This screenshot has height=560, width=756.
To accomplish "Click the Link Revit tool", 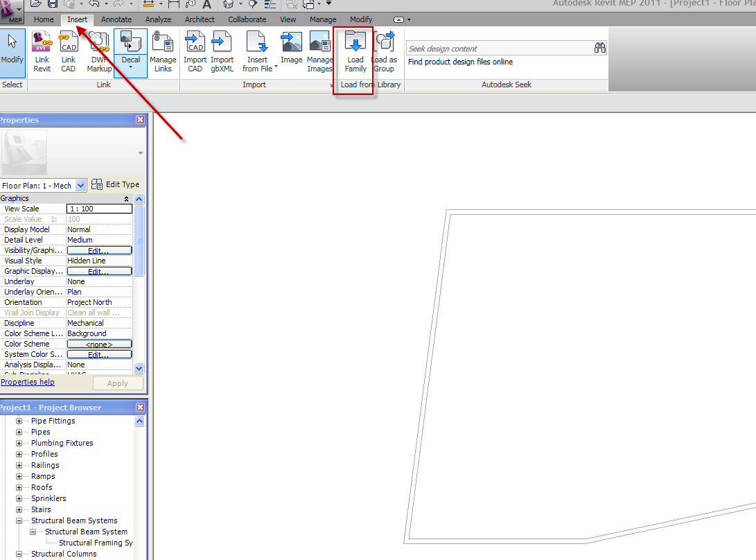I will click(x=42, y=51).
